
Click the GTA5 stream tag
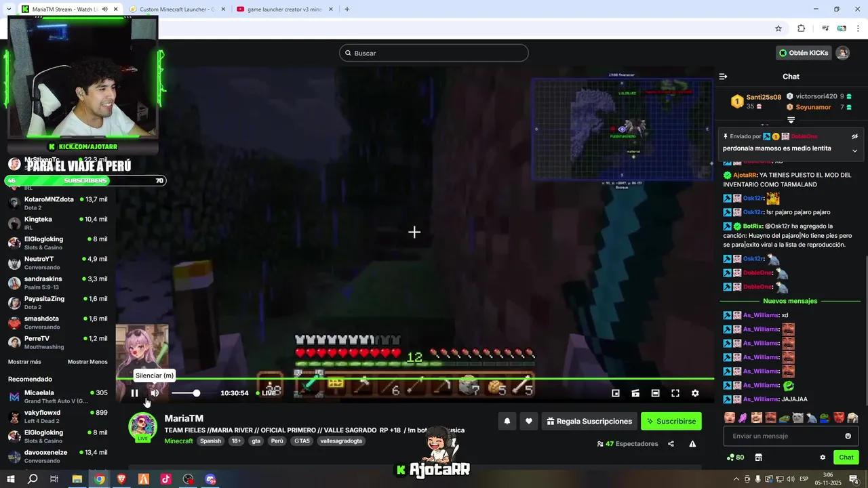tap(302, 441)
